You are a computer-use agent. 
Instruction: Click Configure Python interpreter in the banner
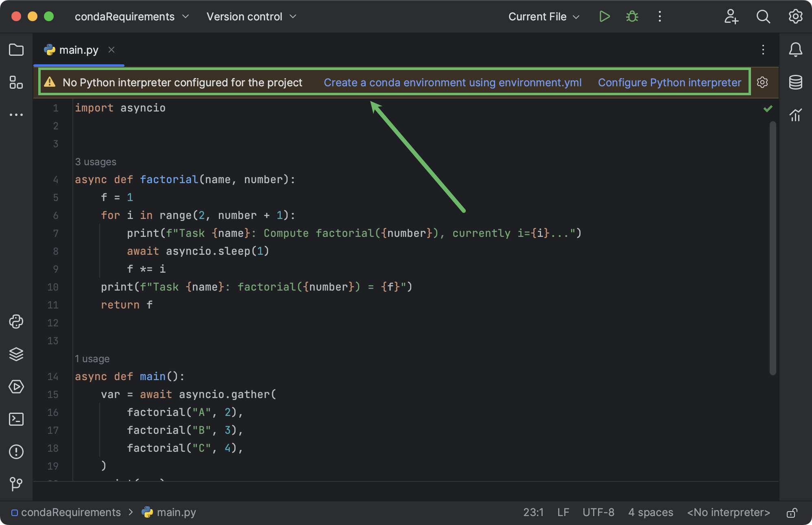(x=669, y=82)
